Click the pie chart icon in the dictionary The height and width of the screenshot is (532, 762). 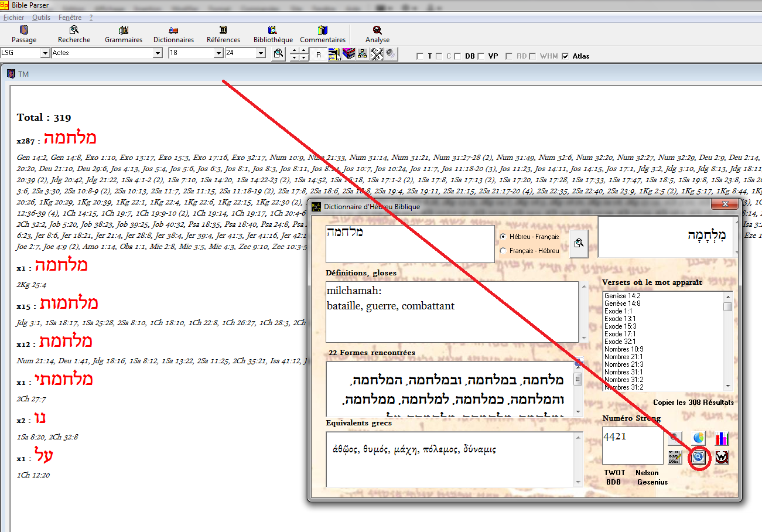tap(698, 437)
